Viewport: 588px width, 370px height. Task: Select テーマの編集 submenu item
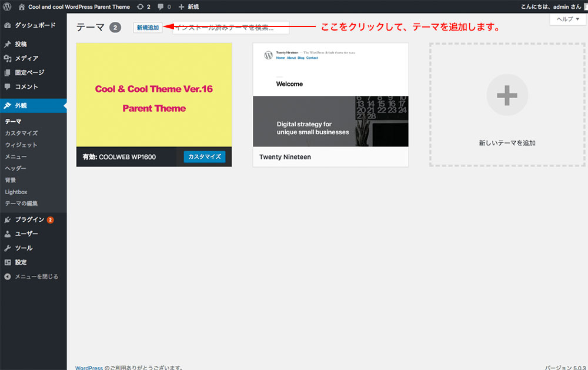pyautogui.click(x=21, y=204)
